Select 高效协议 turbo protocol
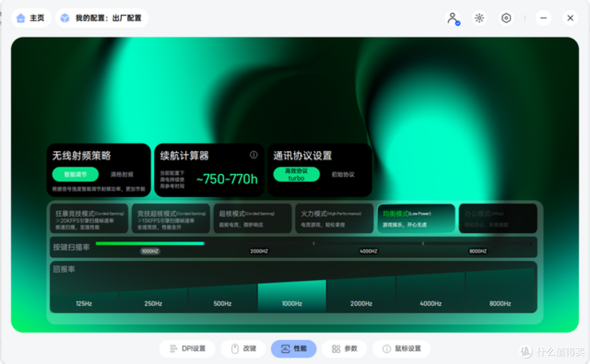This screenshot has height=364, width=590. click(297, 174)
